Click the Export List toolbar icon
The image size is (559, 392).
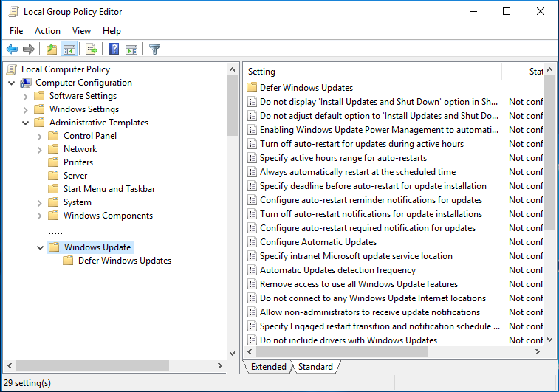[x=92, y=49]
